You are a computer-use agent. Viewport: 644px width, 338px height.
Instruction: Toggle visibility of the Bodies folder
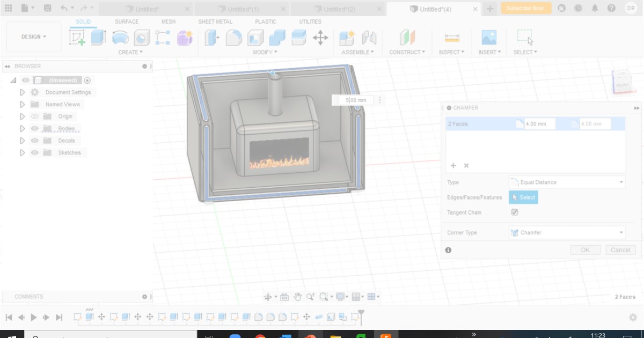(x=34, y=128)
